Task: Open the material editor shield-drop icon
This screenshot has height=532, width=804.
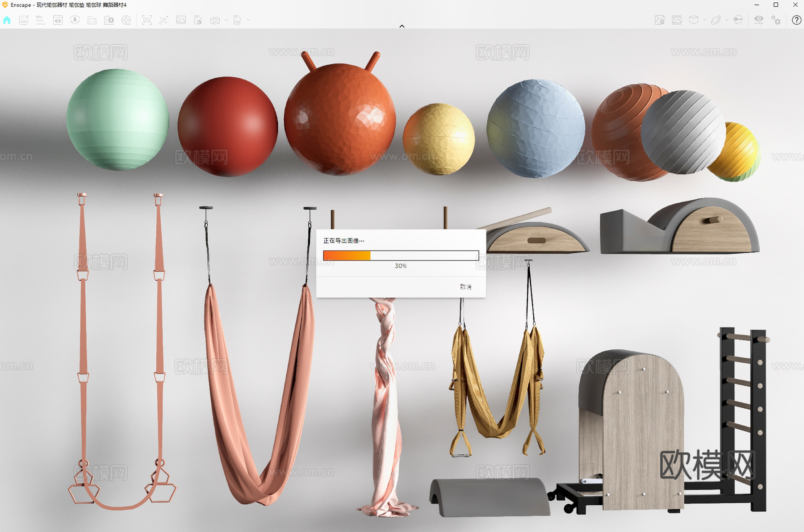Action: [x=75, y=20]
